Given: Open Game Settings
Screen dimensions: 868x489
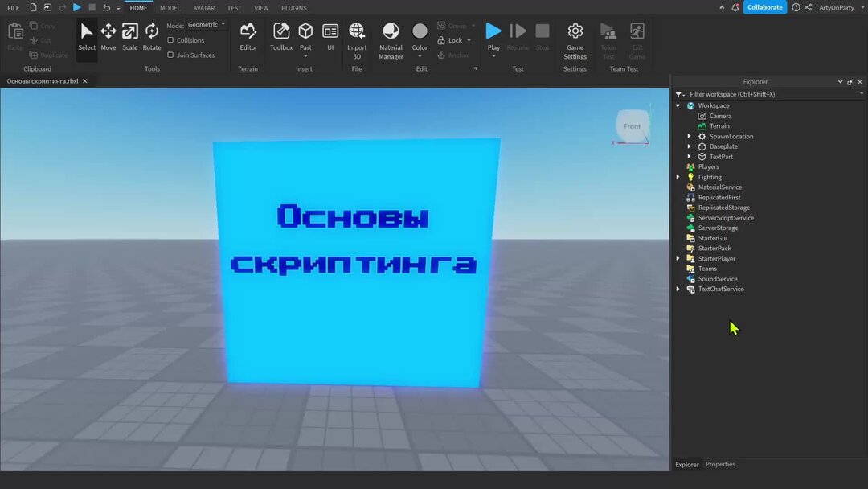Looking at the screenshot, I should pyautogui.click(x=575, y=35).
